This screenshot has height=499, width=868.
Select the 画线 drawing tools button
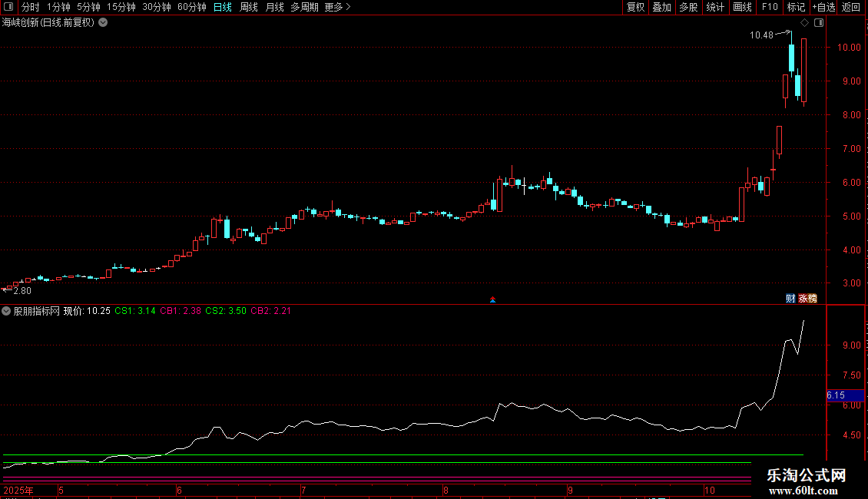pos(742,7)
